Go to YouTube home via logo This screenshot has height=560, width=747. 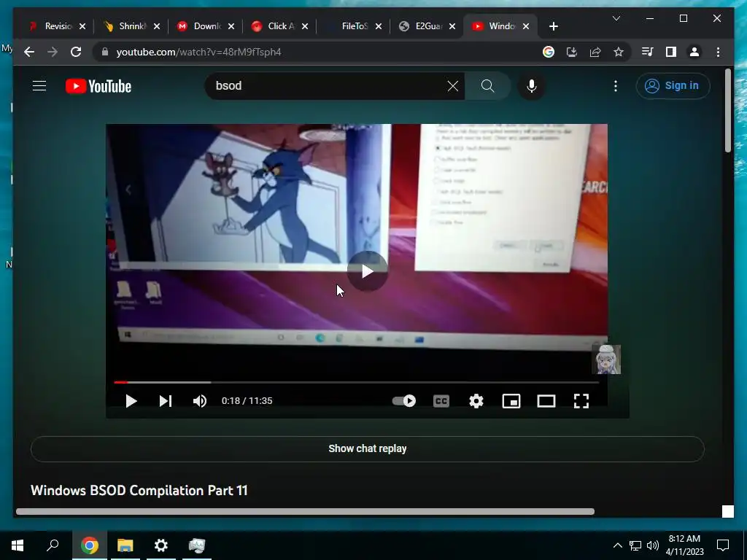(x=98, y=86)
